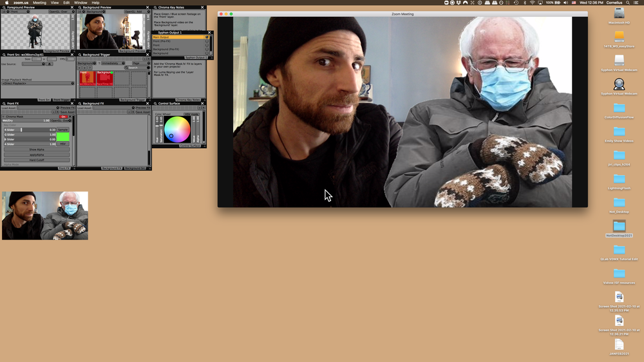Go to next page arrow in Background Trigger
The image size is (644, 362).
coord(84,68)
